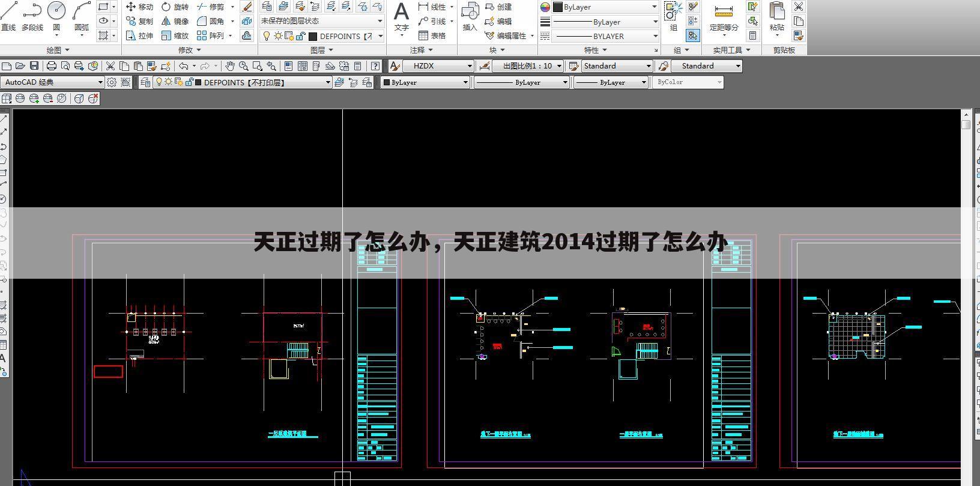
Task: Click the 缩放 scale tool
Action: click(175, 35)
